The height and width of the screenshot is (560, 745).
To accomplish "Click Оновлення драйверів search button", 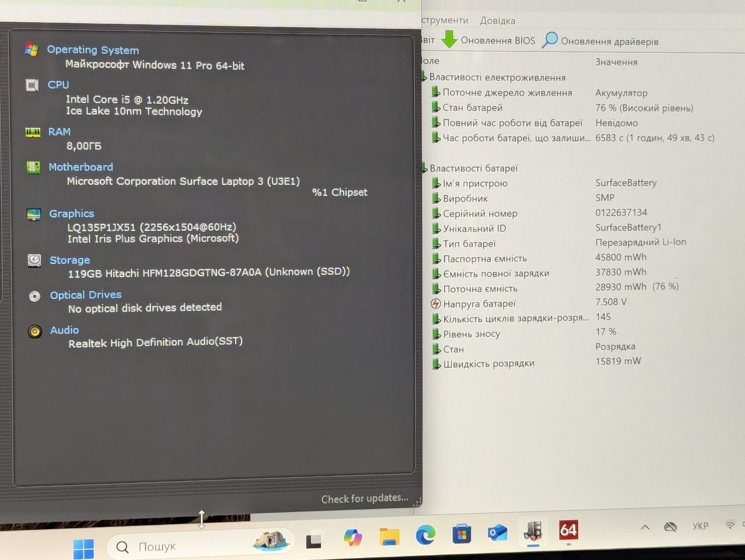I will coord(601,41).
